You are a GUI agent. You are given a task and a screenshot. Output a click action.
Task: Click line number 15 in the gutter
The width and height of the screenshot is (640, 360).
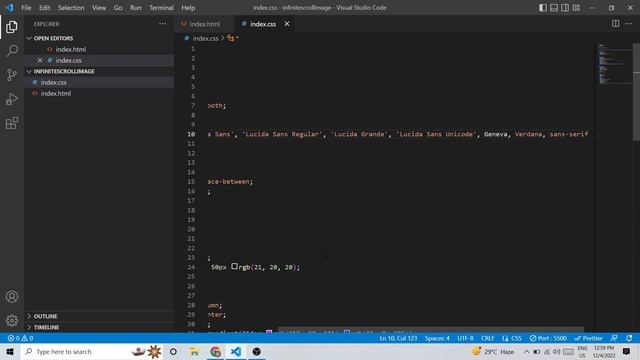pyautogui.click(x=191, y=182)
